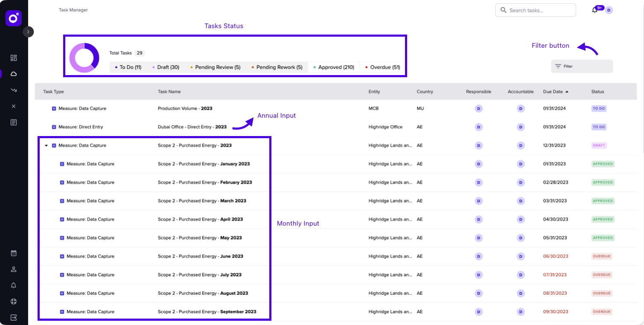Screen dimensions: 644x325
Task: Open the dashboard grid icon in sidebar
Action: [x=14, y=58]
